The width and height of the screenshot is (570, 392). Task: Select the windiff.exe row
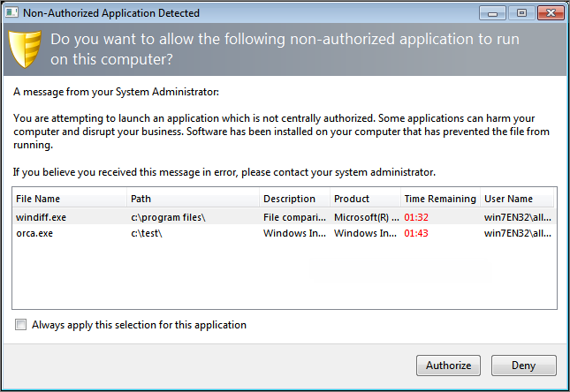[42, 216]
